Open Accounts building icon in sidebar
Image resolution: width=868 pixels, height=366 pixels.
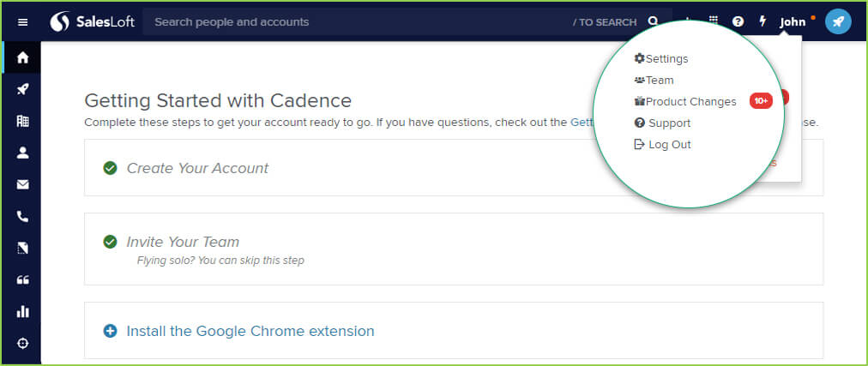click(22, 121)
